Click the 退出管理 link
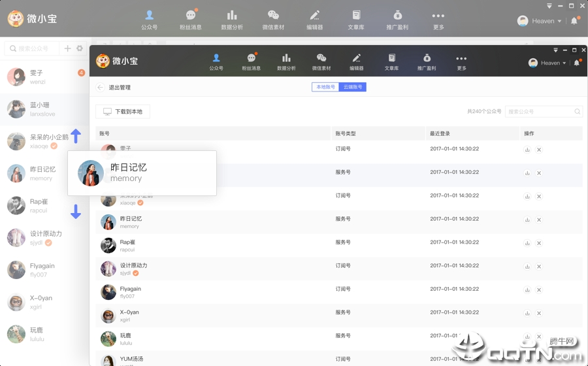The width and height of the screenshot is (588, 366). (120, 88)
